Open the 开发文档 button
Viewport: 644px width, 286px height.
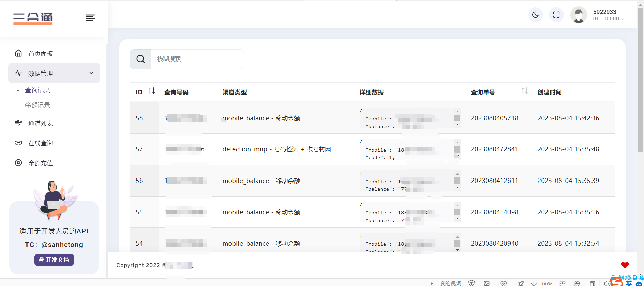click(54, 260)
